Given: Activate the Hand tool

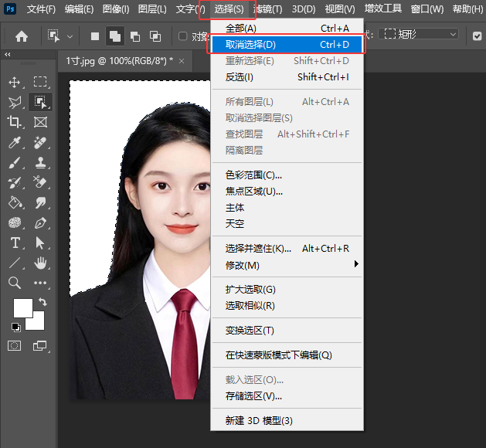Looking at the screenshot, I should [x=41, y=263].
